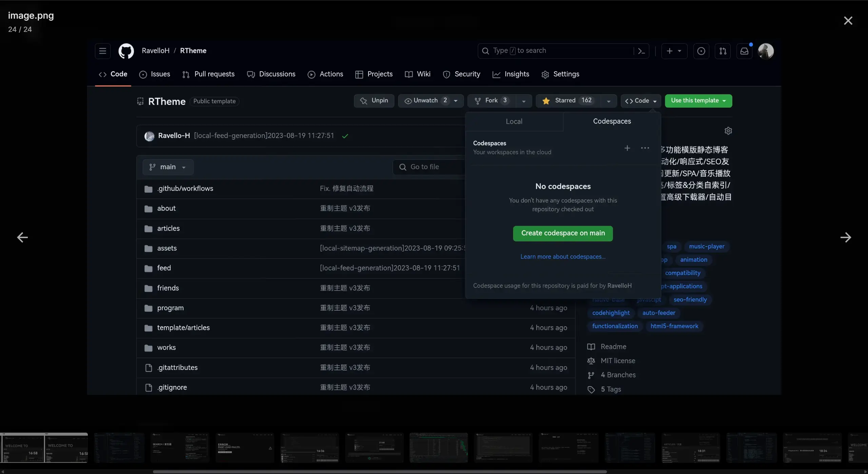868x474 pixels.
Task: Click the GitHub logo icon
Action: point(126,51)
